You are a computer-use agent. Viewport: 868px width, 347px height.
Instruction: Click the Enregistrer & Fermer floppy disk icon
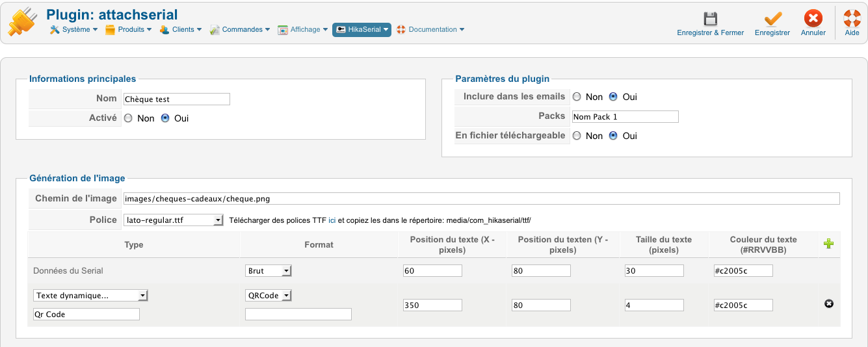[x=710, y=19]
